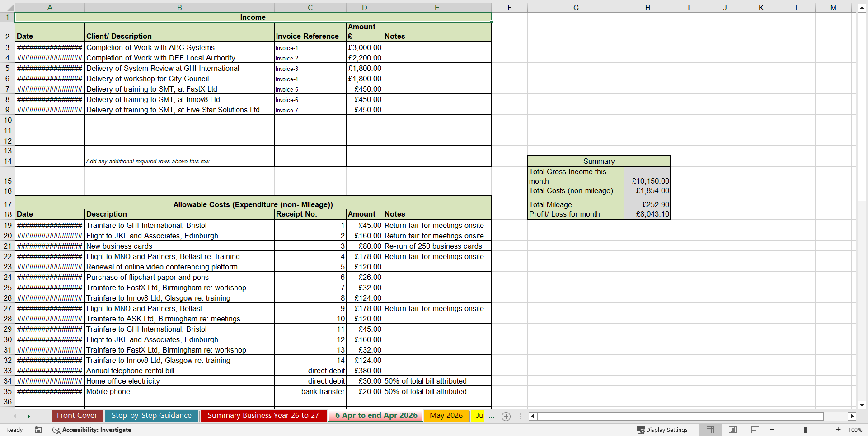Select column A header
This screenshot has width=868, height=436.
[50, 8]
